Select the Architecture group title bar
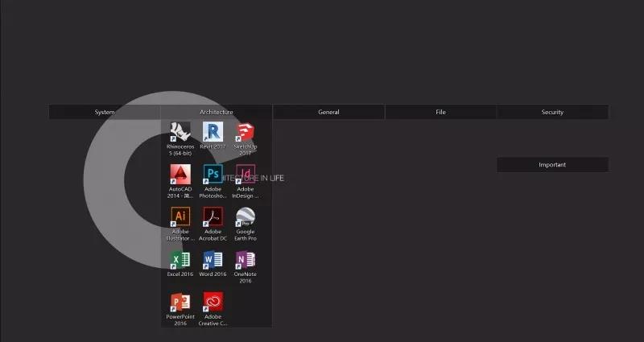The height and width of the screenshot is (342, 644). tap(217, 112)
